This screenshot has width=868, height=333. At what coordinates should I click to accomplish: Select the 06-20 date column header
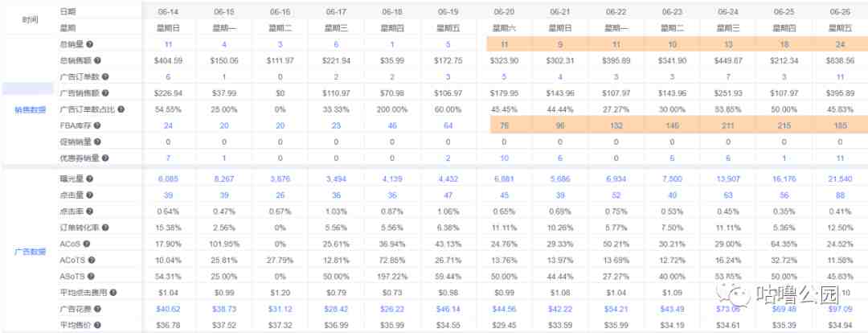coord(504,11)
